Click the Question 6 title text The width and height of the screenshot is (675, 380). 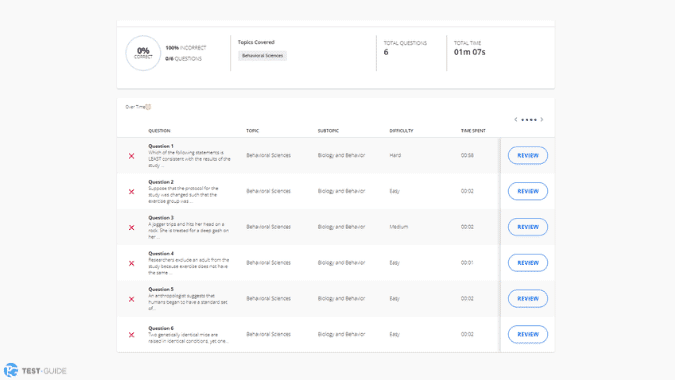[x=161, y=328]
